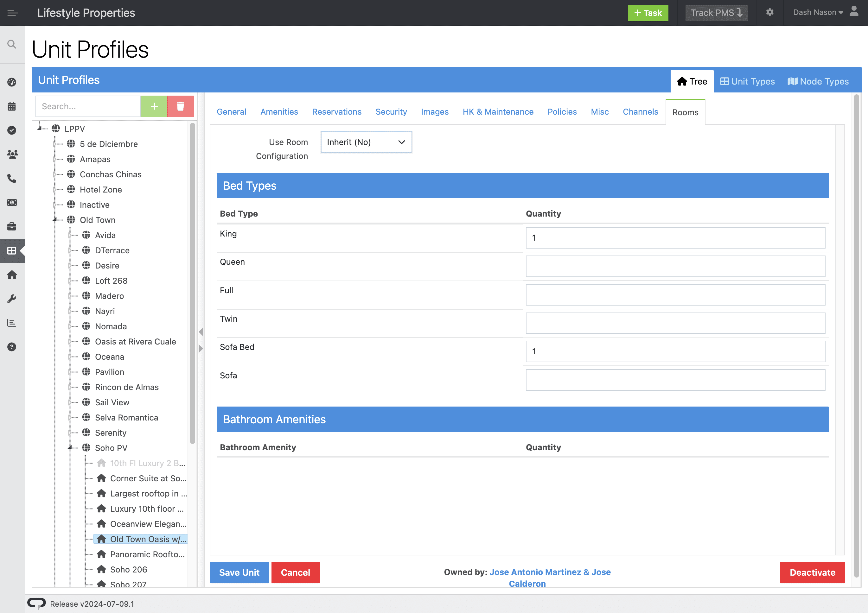Click the left arrow to collapse tree panel
This screenshot has width=868, height=613.
[x=201, y=332]
